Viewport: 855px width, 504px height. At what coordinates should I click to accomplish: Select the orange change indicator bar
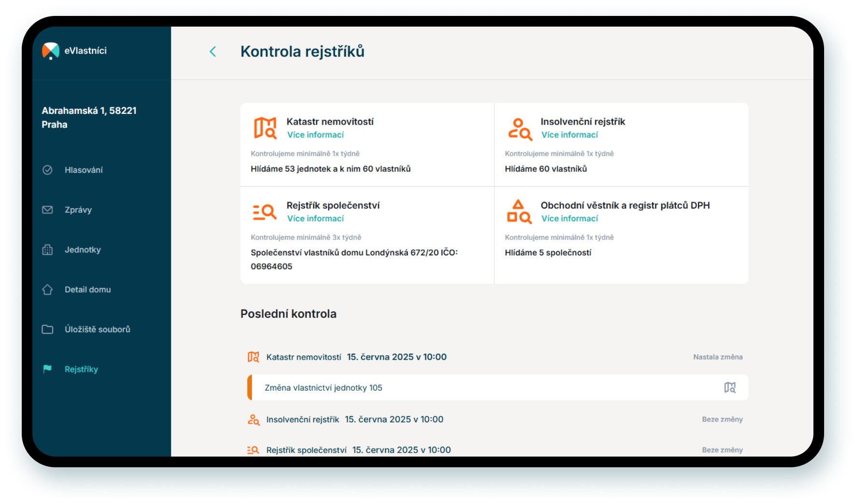point(249,387)
